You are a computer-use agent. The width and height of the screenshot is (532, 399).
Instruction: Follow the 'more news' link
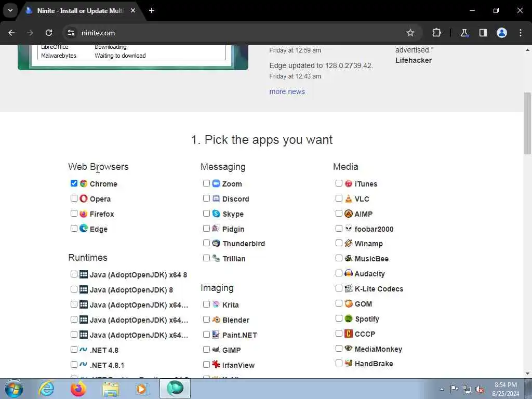pyautogui.click(x=287, y=91)
